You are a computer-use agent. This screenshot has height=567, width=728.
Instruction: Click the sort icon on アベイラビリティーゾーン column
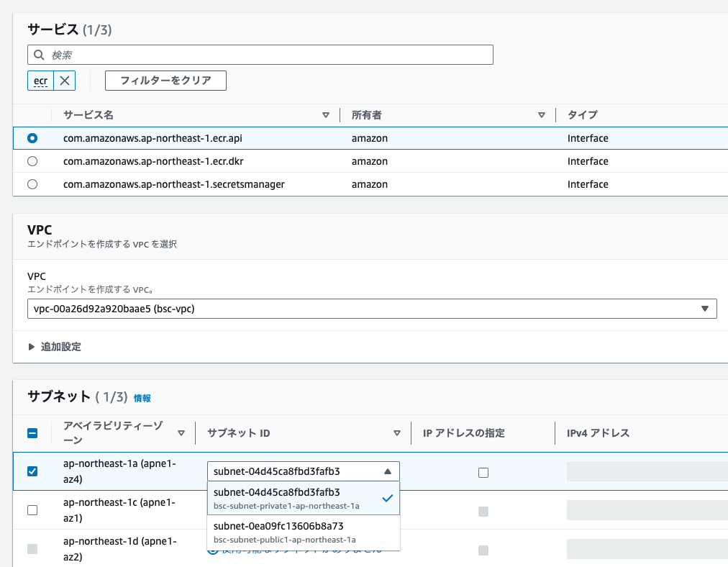181,433
